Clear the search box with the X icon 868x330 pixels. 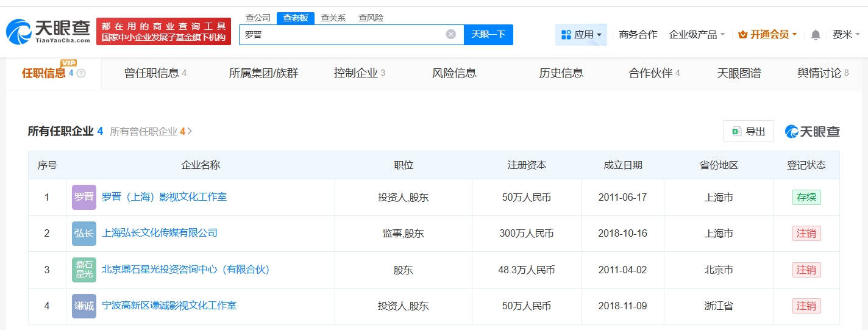coord(450,34)
